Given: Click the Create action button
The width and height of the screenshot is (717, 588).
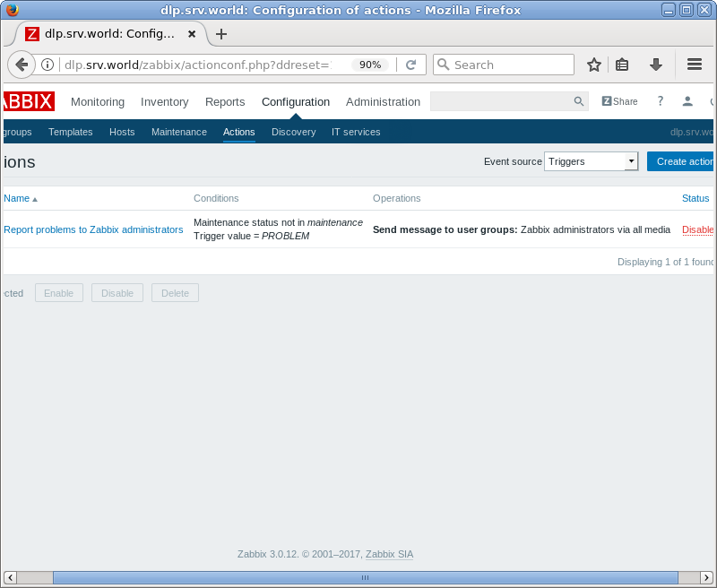Looking at the screenshot, I should [x=680, y=161].
